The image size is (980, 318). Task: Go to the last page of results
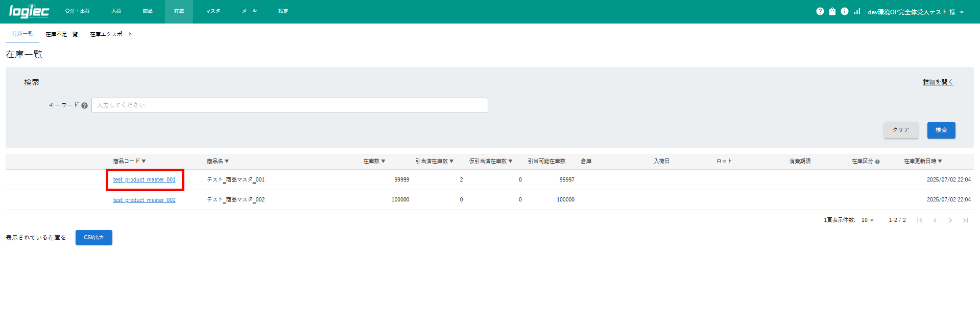point(965,220)
